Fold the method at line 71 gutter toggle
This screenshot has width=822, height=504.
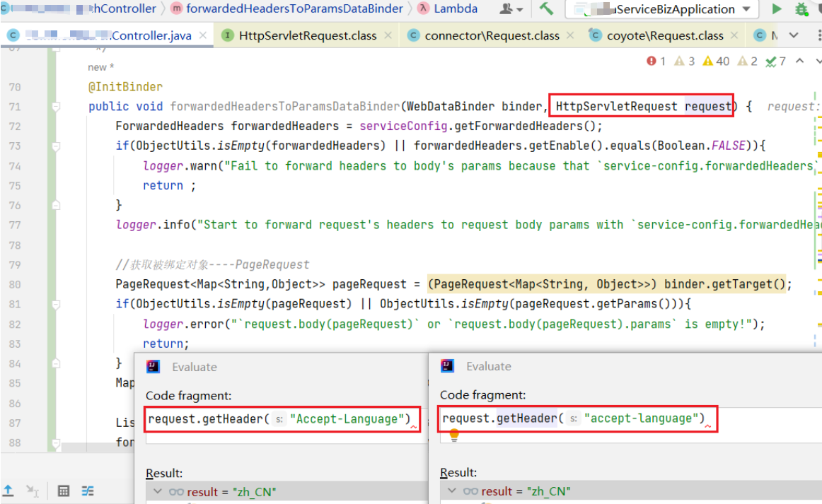pos(56,107)
